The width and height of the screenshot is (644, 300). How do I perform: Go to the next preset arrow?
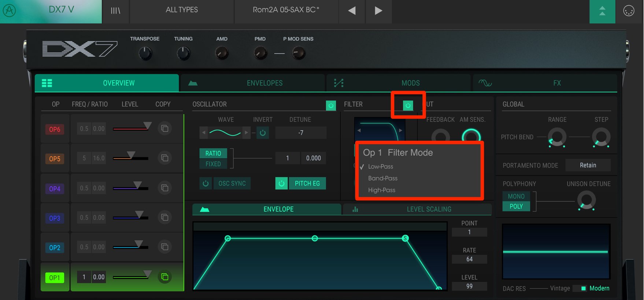(378, 11)
